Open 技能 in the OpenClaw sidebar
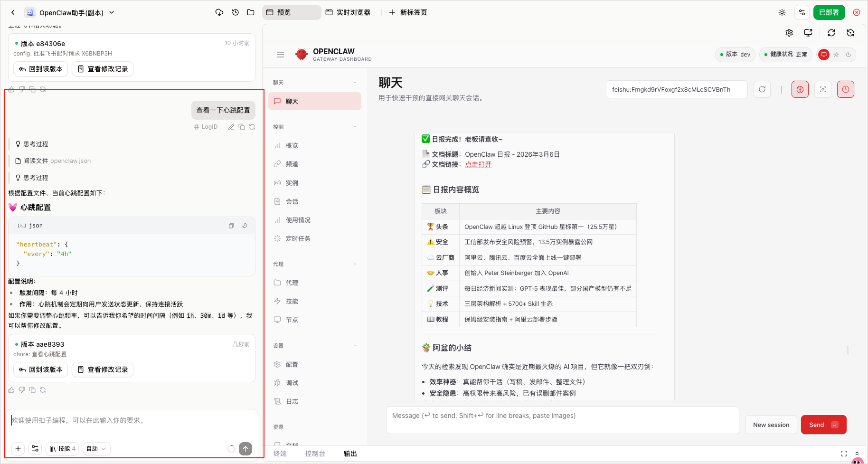This screenshot has width=868, height=464. click(x=315, y=301)
